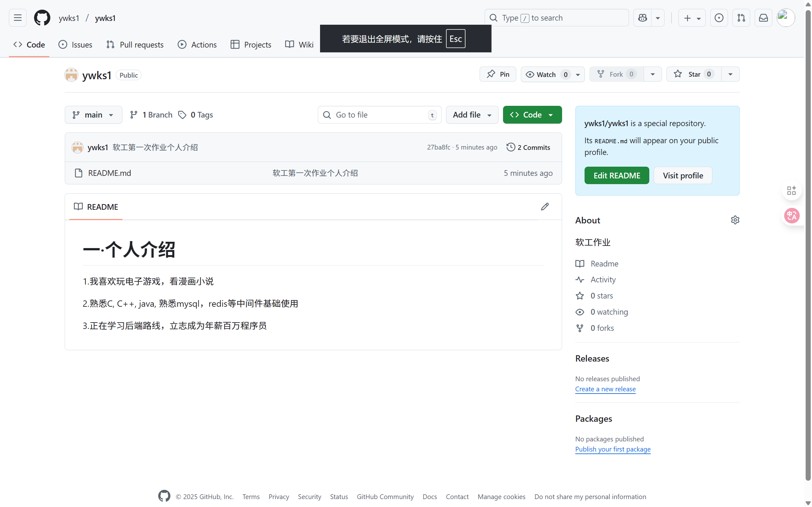
Task: Pin the ywks1 repository
Action: pyautogui.click(x=498, y=74)
